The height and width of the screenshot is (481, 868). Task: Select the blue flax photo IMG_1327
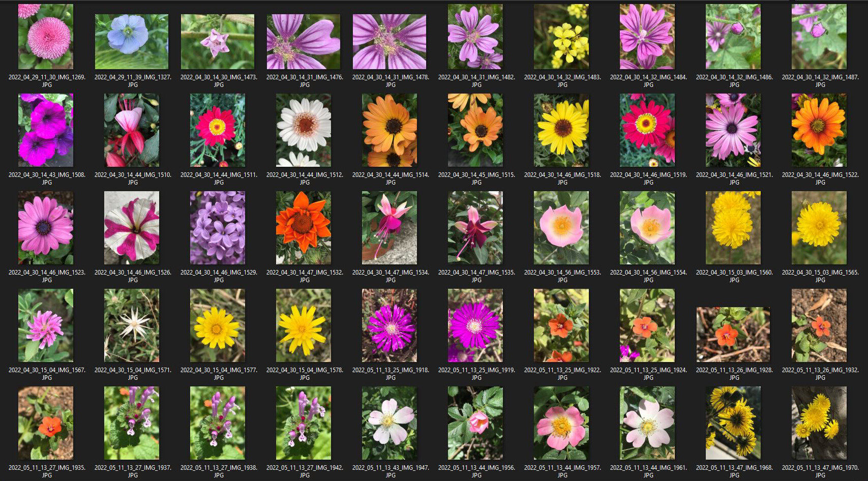pyautogui.click(x=131, y=36)
